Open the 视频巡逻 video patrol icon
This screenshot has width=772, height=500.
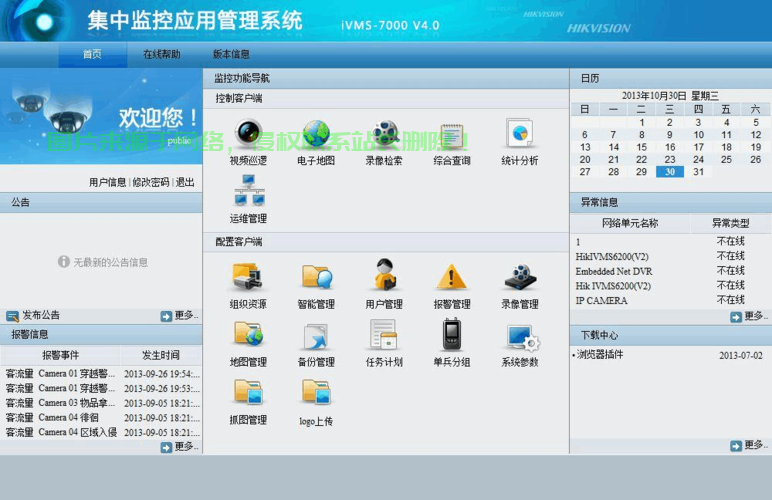click(248, 135)
